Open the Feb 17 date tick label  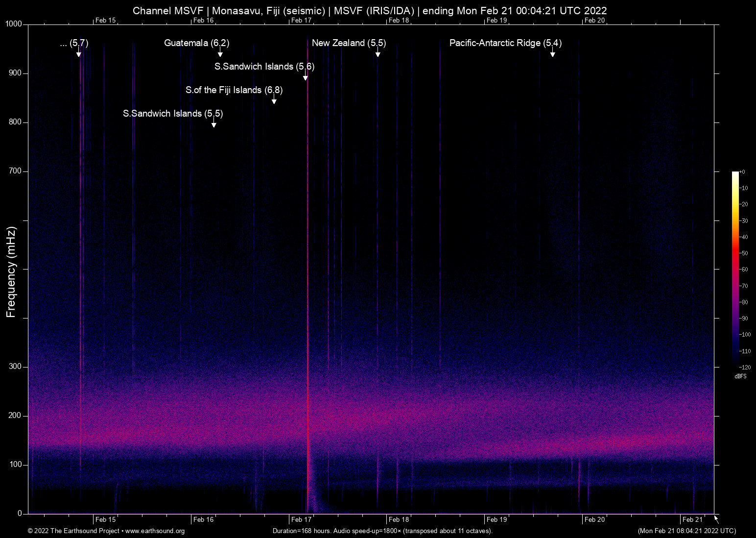pyautogui.click(x=300, y=519)
